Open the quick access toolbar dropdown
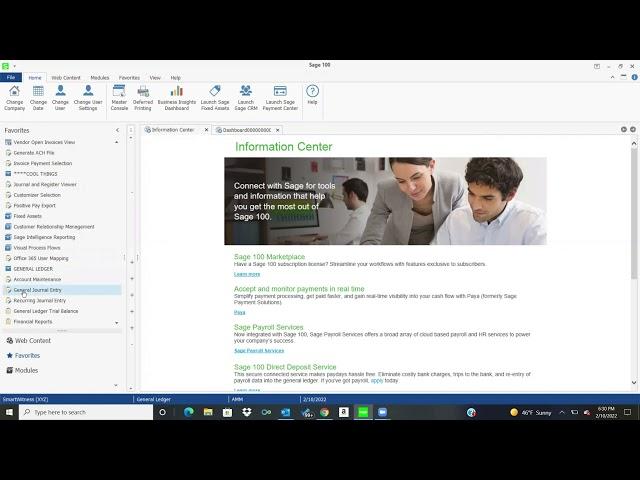Image resolution: width=640 pixels, height=480 pixels. 15,66
